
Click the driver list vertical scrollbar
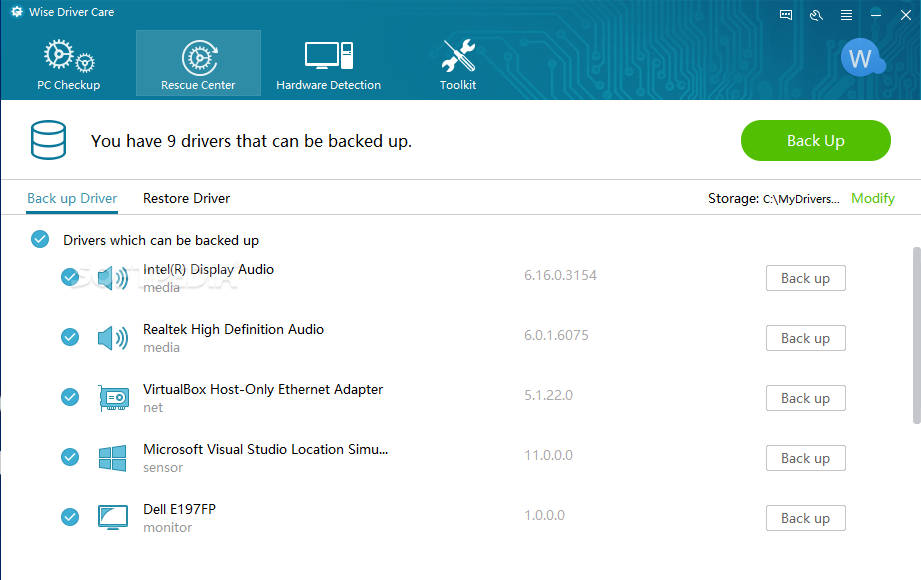coord(916,335)
